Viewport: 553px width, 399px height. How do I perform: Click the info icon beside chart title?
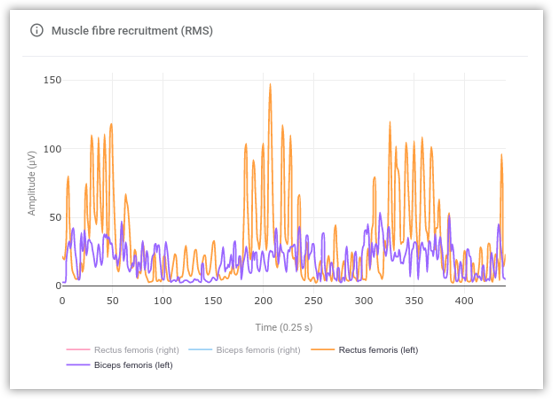point(37,31)
